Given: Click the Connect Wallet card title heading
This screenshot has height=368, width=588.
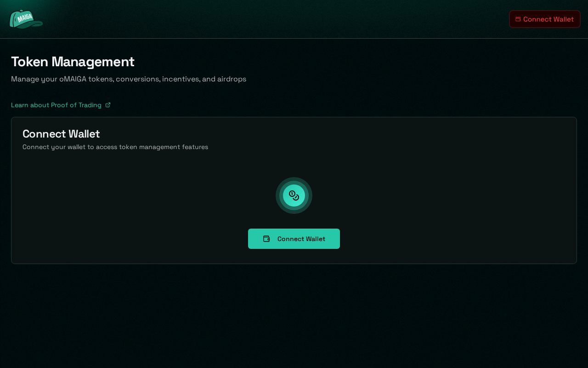Looking at the screenshot, I should point(61,134).
